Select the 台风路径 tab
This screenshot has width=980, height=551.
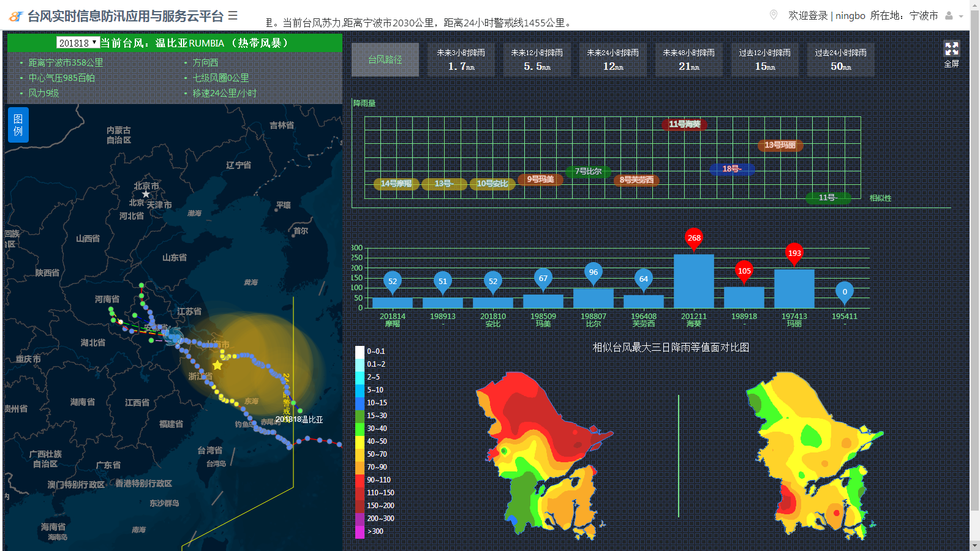pyautogui.click(x=385, y=59)
